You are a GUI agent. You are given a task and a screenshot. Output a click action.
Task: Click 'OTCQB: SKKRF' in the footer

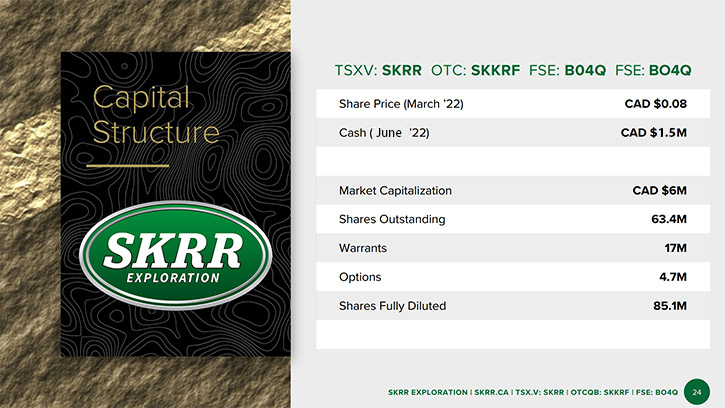[600, 392]
